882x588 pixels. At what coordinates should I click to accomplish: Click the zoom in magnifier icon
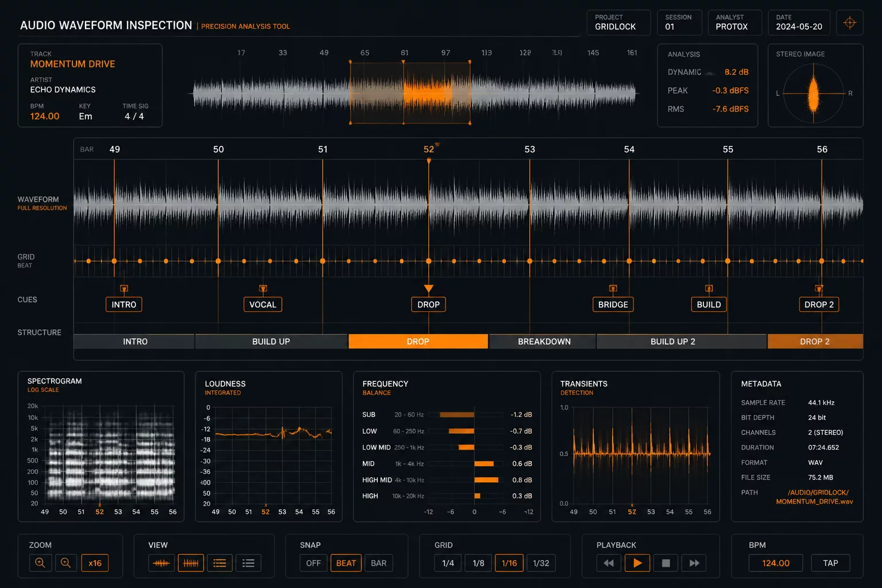pos(40,563)
